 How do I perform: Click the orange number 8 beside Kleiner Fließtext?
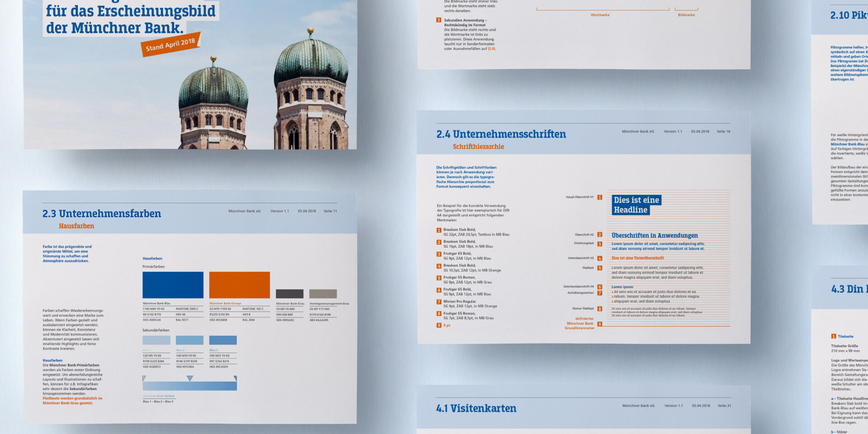pyautogui.click(x=600, y=309)
